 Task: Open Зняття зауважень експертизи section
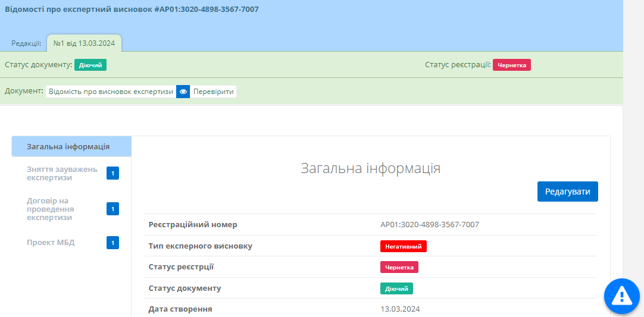coord(62,173)
